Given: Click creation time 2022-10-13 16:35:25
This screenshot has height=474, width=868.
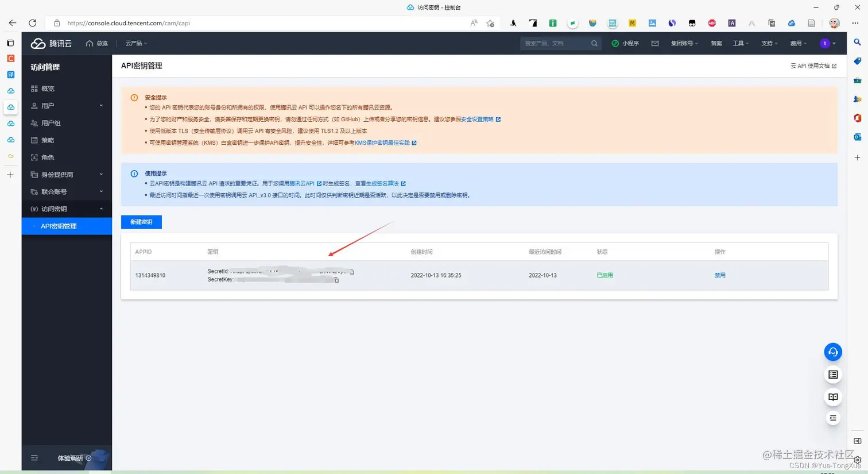Looking at the screenshot, I should tap(436, 276).
